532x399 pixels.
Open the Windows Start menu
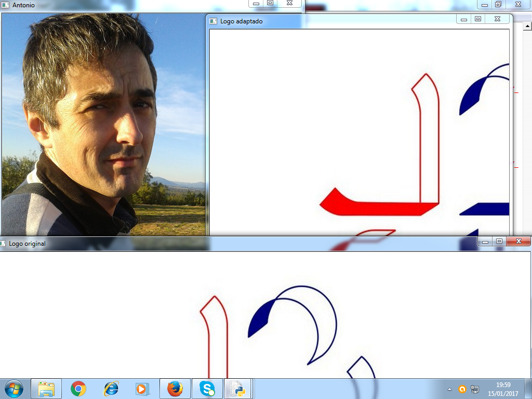pyautogui.click(x=14, y=389)
